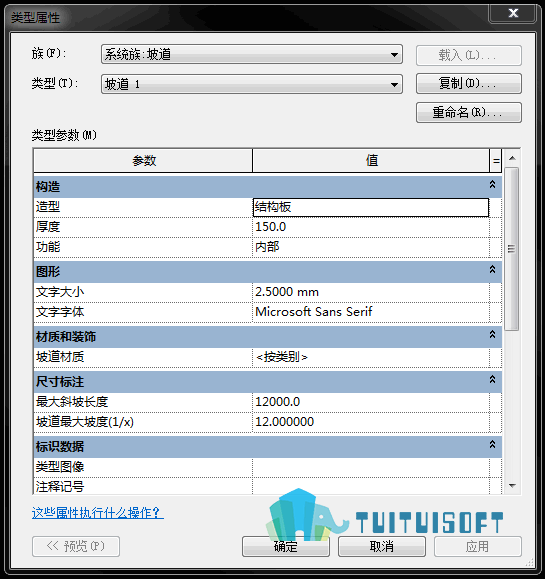Edit 最大斜坡长度 value 12000.0
This screenshot has width=545, height=579.
pyautogui.click(x=371, y=402)
